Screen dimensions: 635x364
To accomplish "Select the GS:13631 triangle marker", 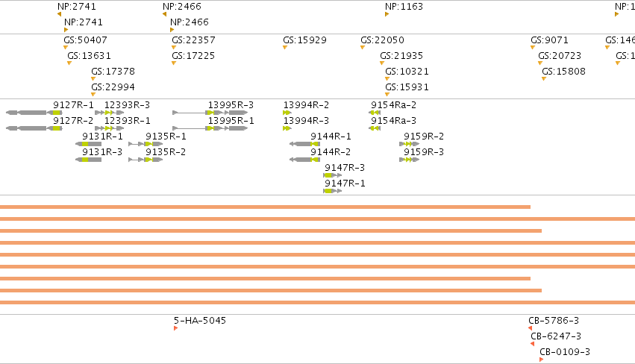I will point(69,63).
